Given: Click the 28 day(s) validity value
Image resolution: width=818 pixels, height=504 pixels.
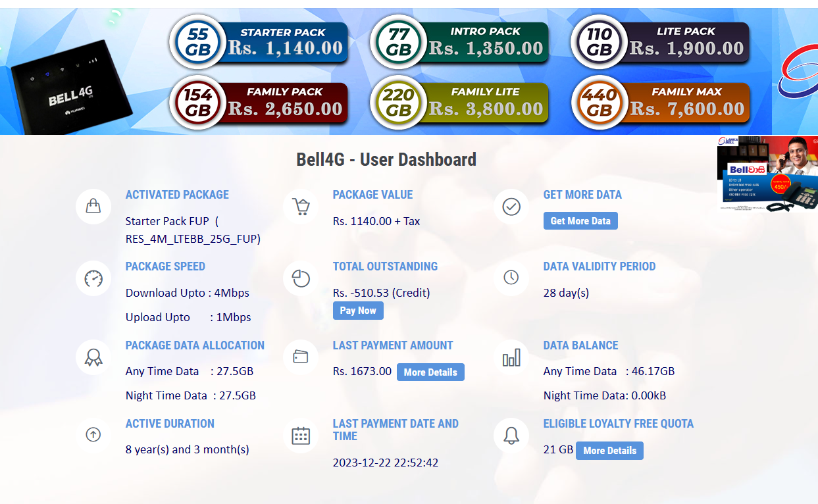Looking at the screenshot, I should tap(566, 293).
